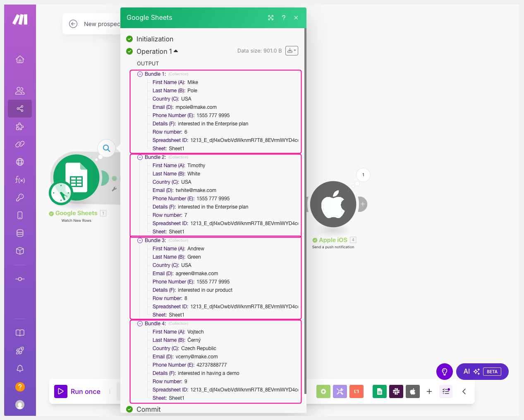Image resolution: width=524 pixels, height=420 pixels.
Task: Open the checklist log icon in the toolbar
Action: (446, 391)
